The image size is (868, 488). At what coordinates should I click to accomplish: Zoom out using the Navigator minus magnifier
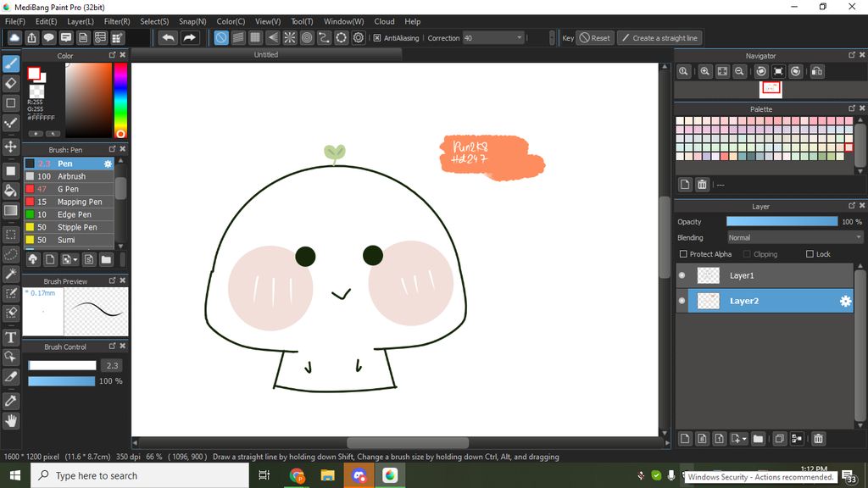point(739,71)
